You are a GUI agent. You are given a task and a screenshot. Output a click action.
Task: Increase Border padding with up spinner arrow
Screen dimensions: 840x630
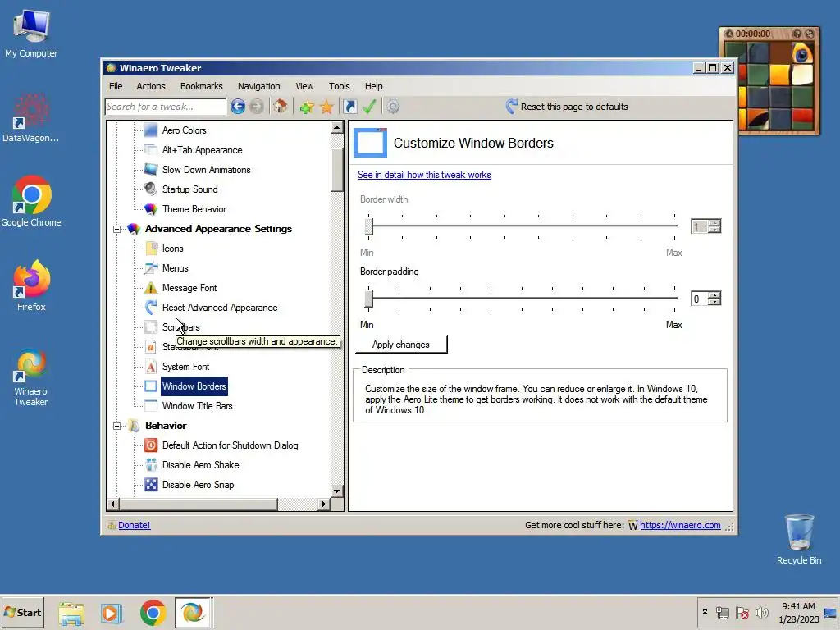(714, 295)
